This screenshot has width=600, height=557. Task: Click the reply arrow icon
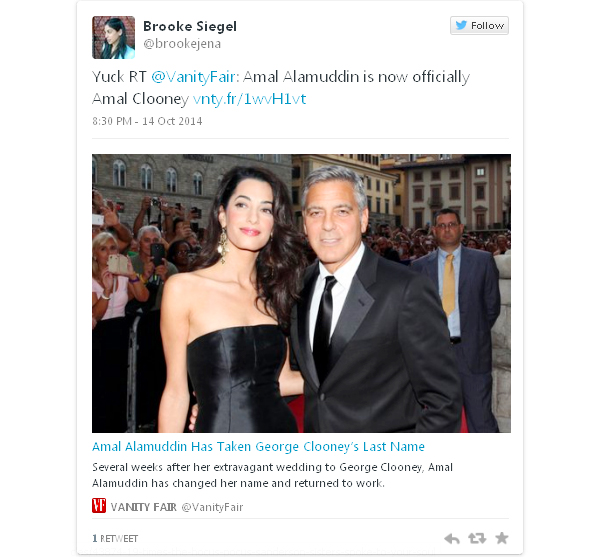(x=452, y=539)
